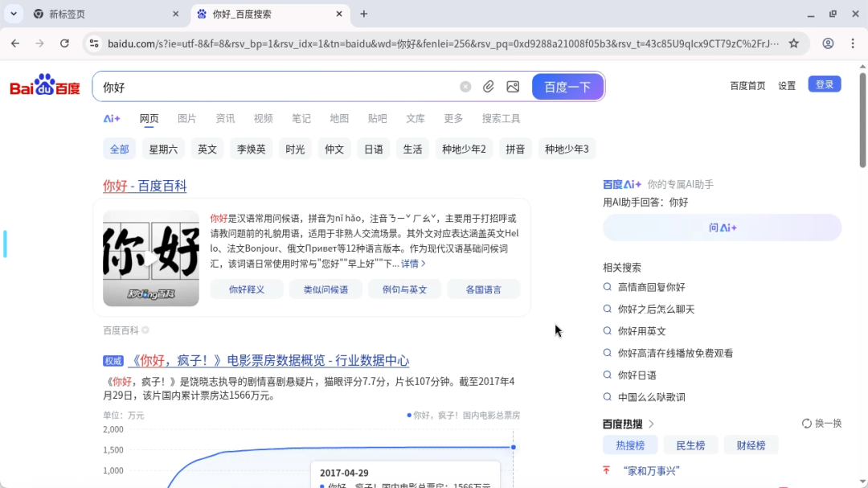Click the 百度一下 search button
868x488 pixels.
click(567, 87)
